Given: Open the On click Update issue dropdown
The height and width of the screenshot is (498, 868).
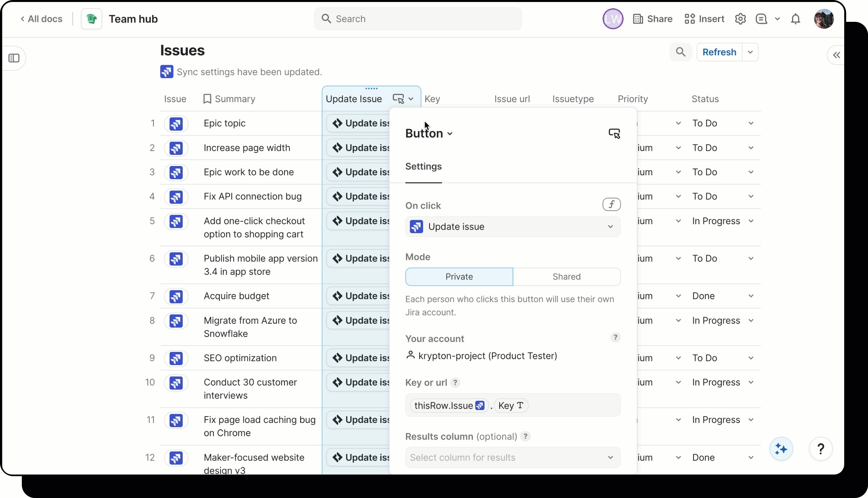Looking at the screenshot, I should click(x=512, y=227).
